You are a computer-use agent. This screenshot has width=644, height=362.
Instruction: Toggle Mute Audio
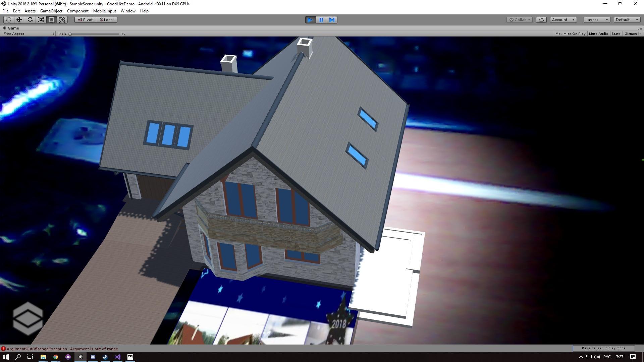[598, 34]
